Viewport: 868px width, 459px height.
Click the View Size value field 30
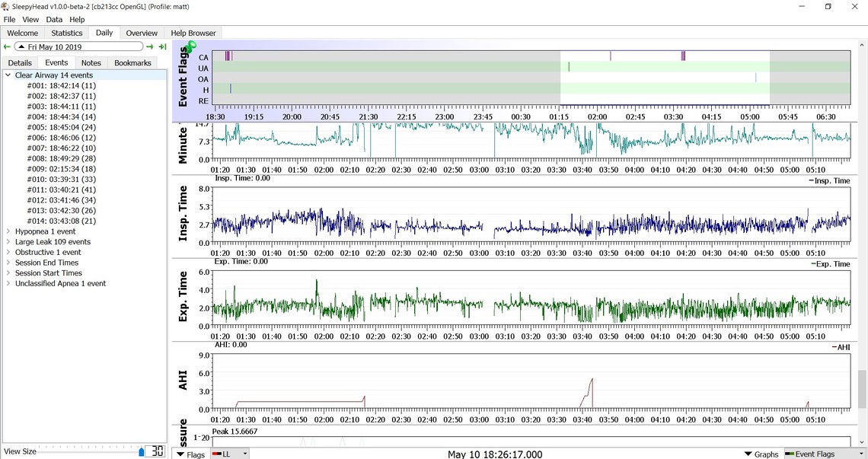tap(157, 451)
